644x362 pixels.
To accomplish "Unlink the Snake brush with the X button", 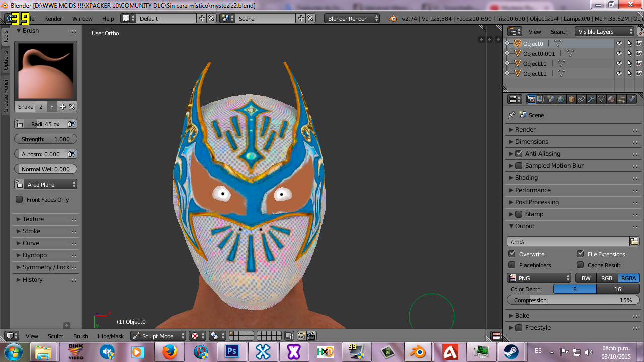I will tap(72, 107).
